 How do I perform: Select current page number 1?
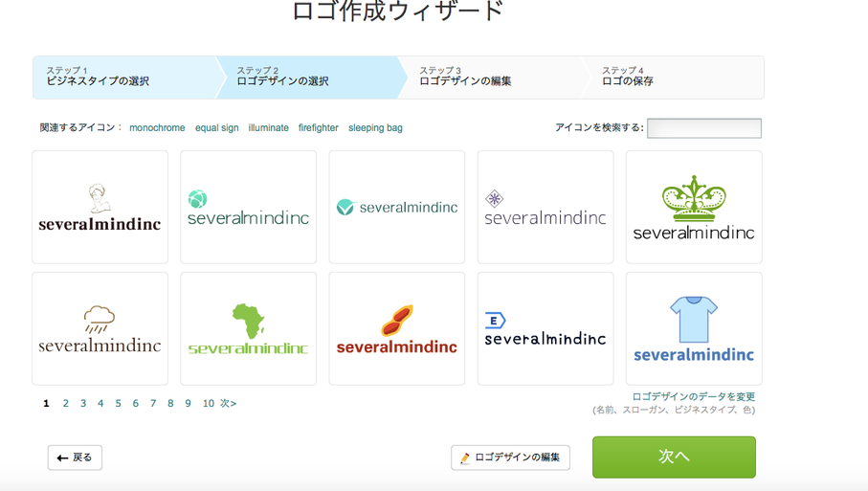pos(46,404)
